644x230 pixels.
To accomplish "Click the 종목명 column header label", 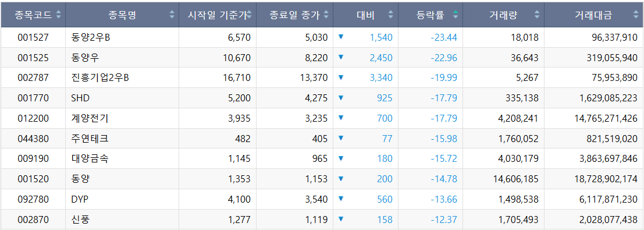I will pos(122,15).
